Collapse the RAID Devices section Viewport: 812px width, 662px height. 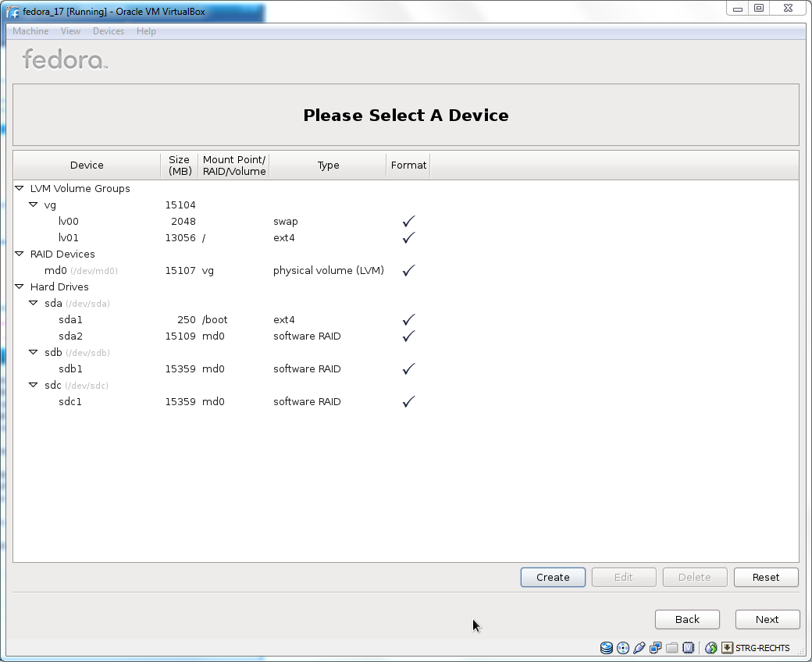(20, 254)
